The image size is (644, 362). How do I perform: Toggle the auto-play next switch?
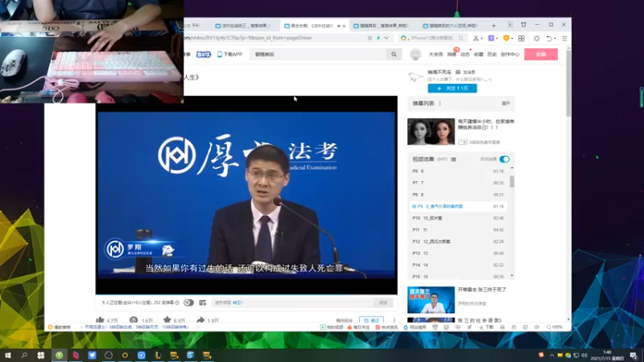[505, 159]
